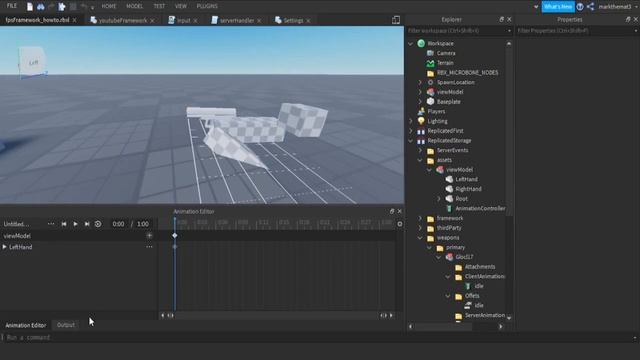Collapse the weapons folder
Viewport: 640px width, 360px height.
pyautogui.click(x=420, y=238)
